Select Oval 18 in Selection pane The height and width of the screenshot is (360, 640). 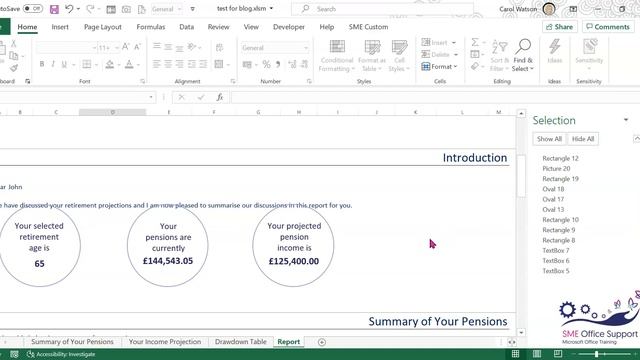click(x=553, y=189)
